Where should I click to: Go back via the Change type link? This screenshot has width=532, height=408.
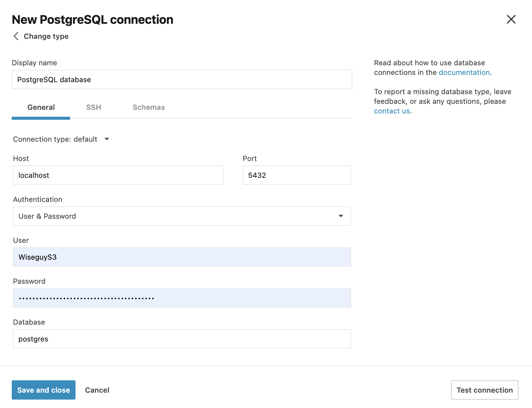[x=46, y=36]
